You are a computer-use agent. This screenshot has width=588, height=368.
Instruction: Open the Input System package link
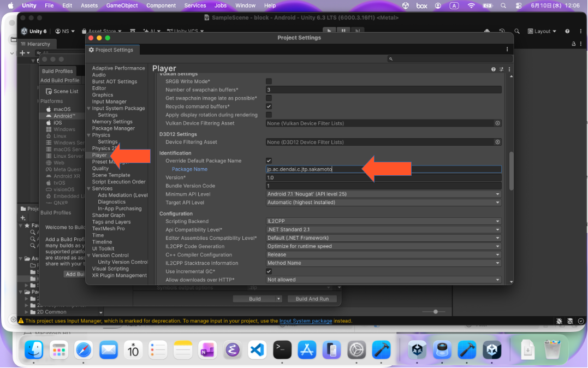pos(306,321)
